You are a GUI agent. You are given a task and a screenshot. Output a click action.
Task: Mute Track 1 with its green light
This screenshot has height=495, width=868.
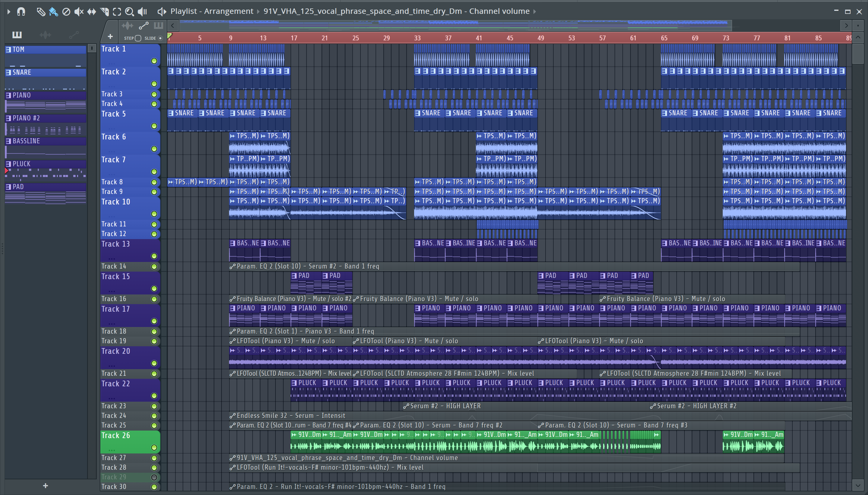click(x=154, y=61)
